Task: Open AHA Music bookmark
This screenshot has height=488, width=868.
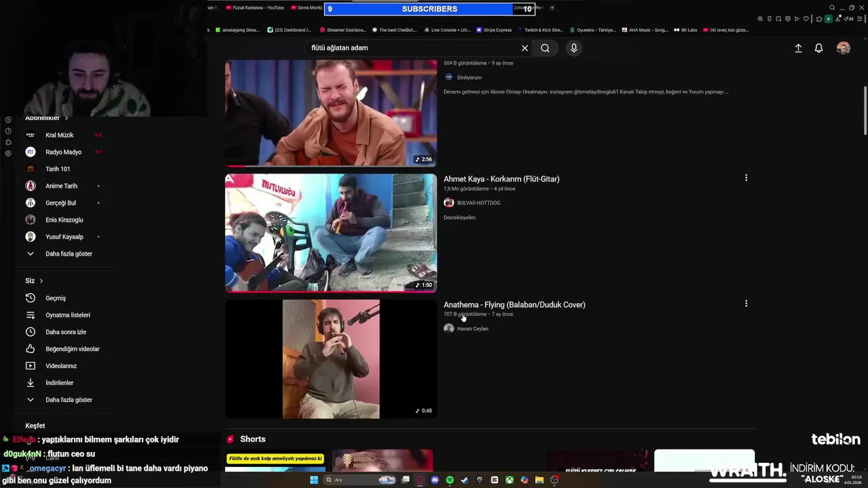Action: 645,30
